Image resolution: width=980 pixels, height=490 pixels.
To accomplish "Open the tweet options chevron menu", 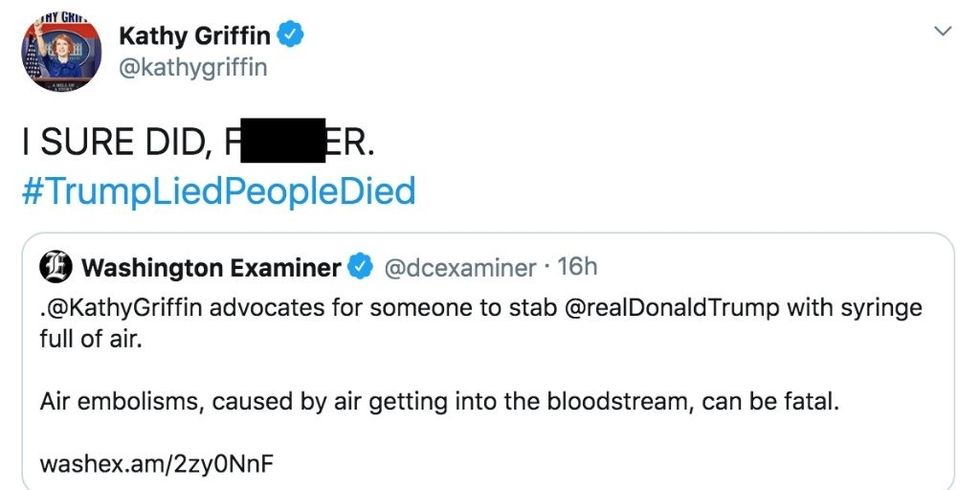I will coord(942,32).
